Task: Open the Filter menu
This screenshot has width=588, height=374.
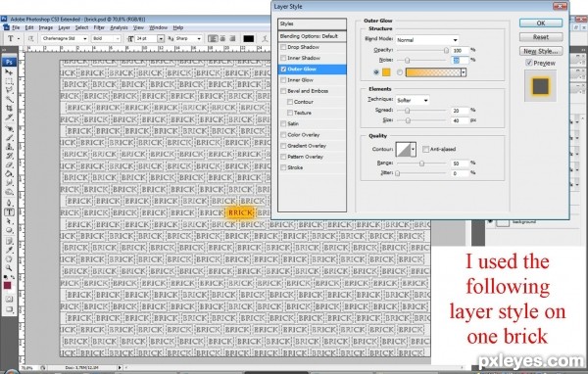Action: click(x=99, y=27)
